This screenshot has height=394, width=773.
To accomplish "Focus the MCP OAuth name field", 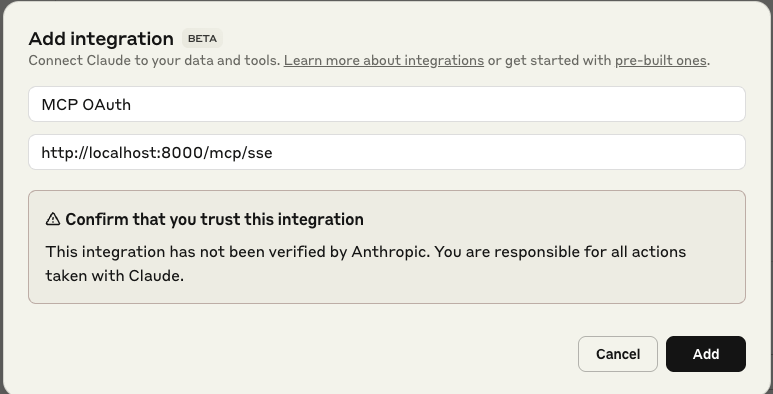I will pyautogui.click(x=387, y=104).
